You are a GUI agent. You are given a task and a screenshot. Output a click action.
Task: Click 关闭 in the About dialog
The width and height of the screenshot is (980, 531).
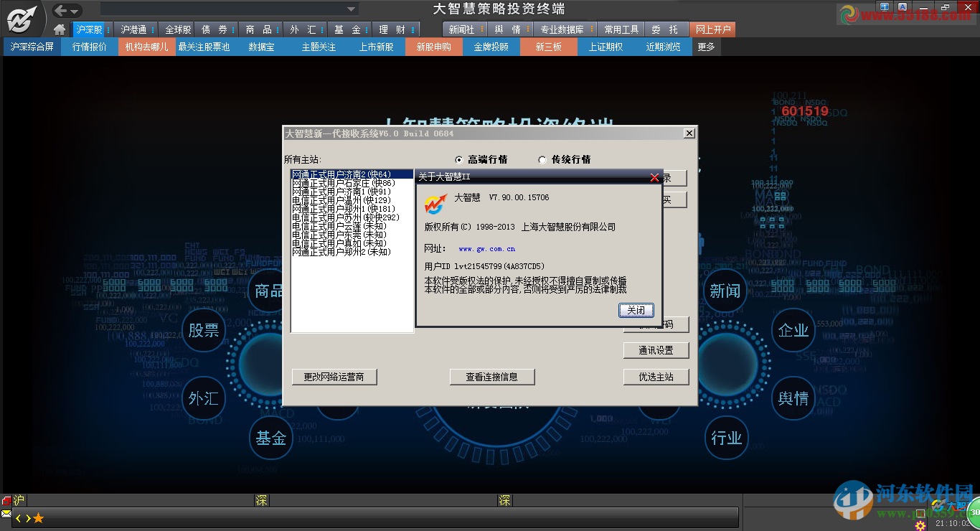click(x=636, y=310)
